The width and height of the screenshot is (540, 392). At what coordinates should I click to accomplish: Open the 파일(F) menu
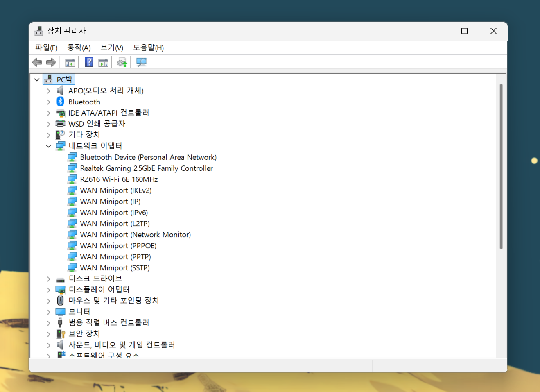(46, 48)
